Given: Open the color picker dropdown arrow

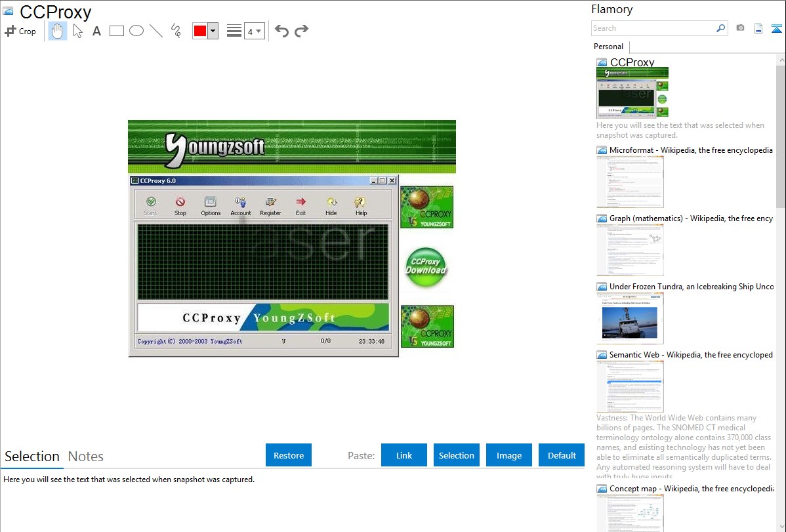Looking at the screenshot, I should 213,31.
